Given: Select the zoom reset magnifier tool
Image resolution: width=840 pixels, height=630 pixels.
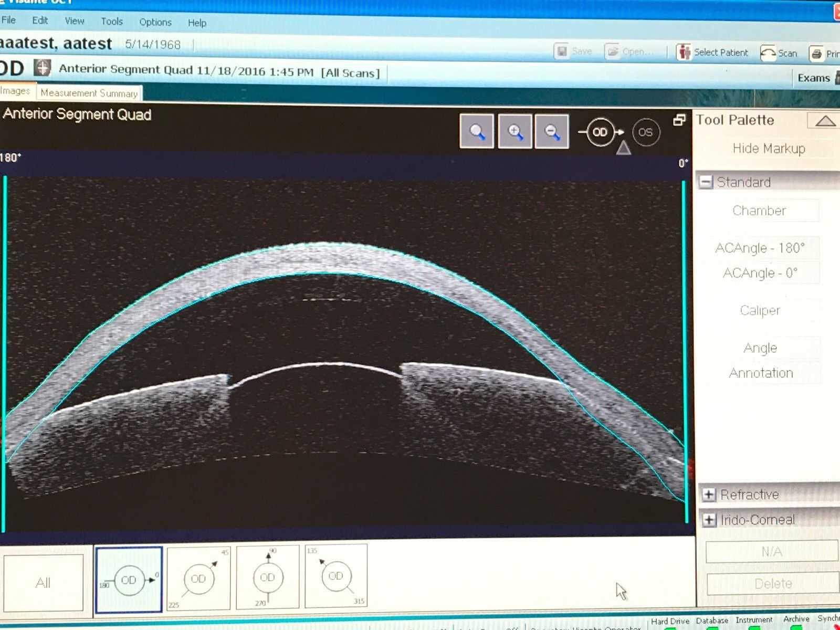Looking at the screenshot, I should coord(476,131).
